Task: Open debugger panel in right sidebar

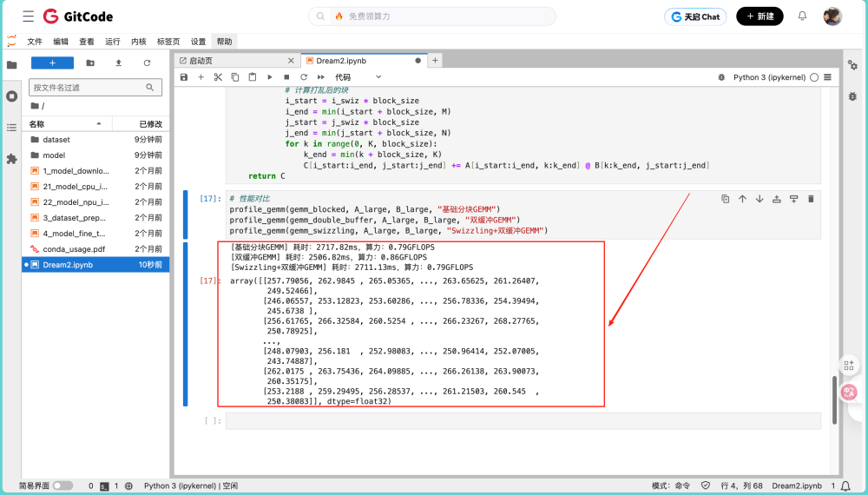Action: [852, 96]
